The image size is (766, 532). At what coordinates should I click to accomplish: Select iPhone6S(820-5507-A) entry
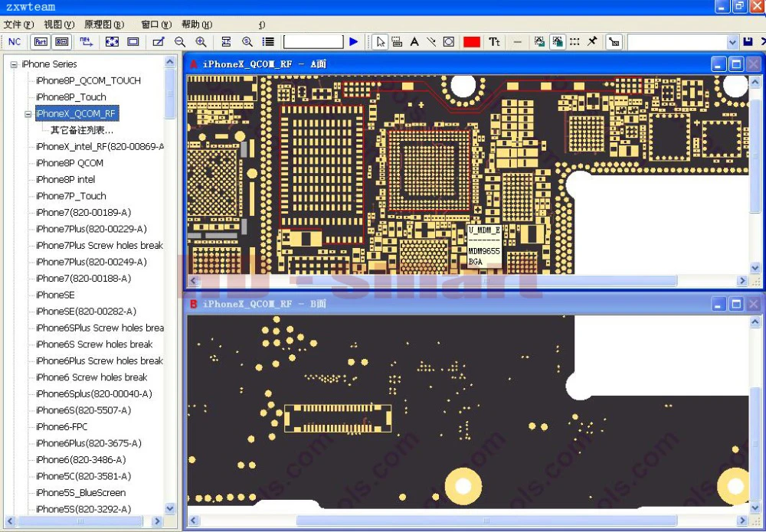click(x=83, y=410)
